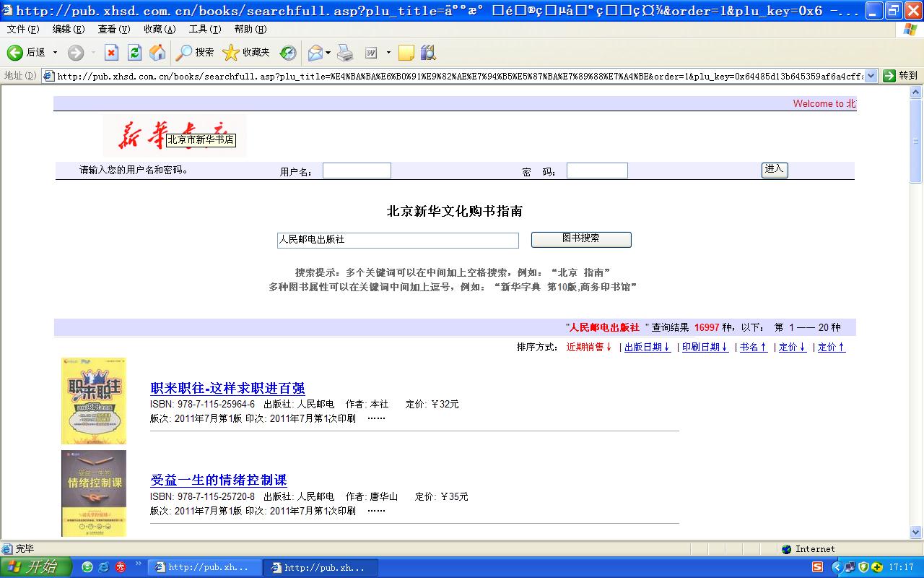Click the green quick launch icon
The image size is (924, 578).
point(87,567)
